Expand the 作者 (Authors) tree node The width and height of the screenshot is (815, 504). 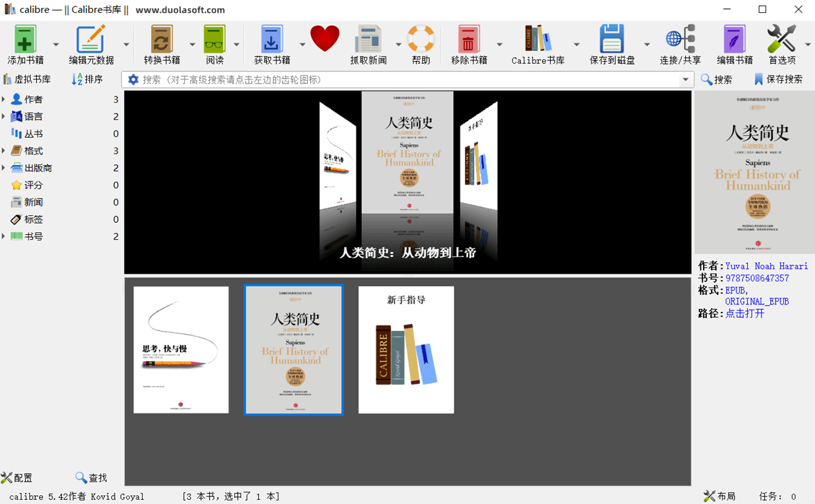tap(4, 99)
